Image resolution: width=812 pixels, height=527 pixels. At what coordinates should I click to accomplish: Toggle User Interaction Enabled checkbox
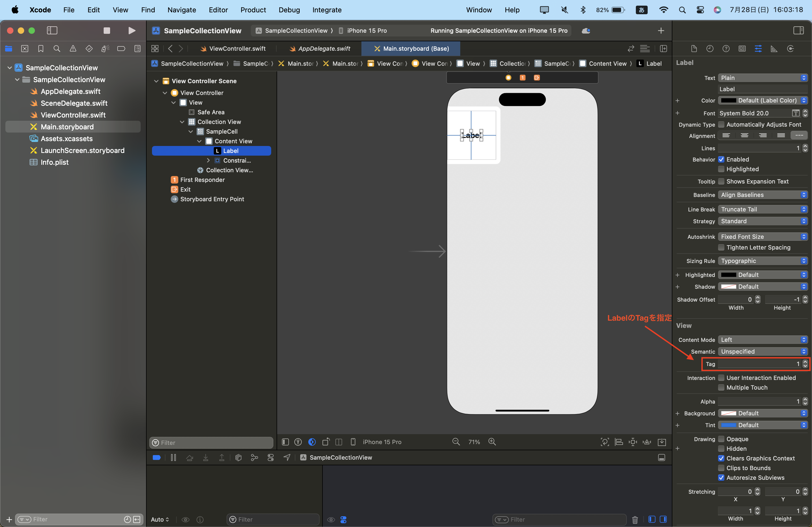coord(721,378)
